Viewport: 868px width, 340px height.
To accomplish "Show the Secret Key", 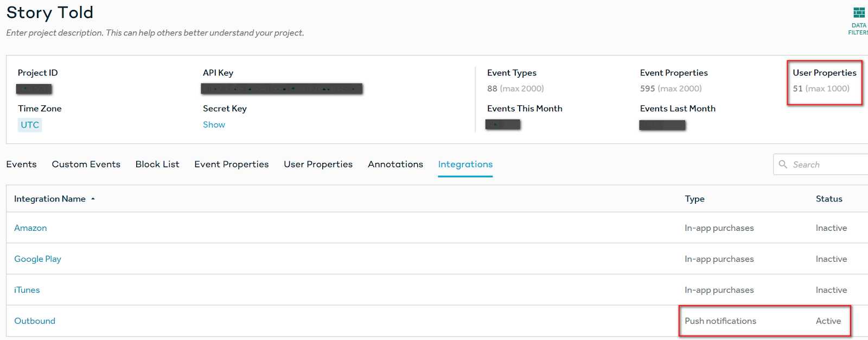I will 214,125.
